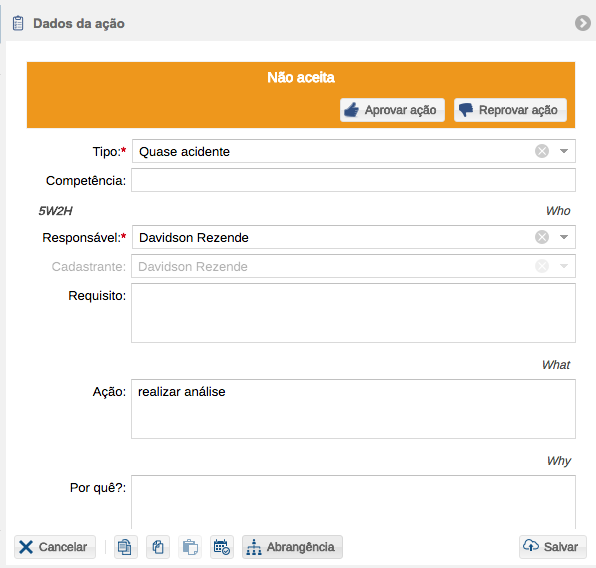The width and height of the screenshot is (596, 568).
Task: Reject the action with Reprovar ação
Action: 510,110
